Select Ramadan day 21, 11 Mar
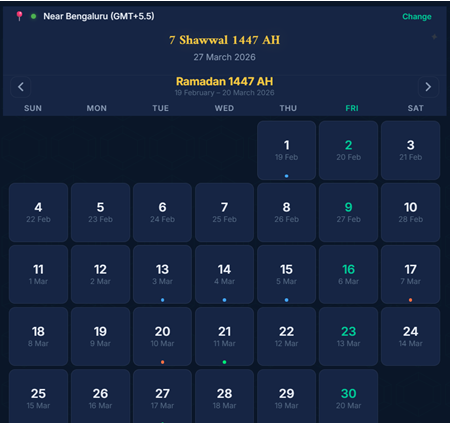450x423 pixels. [x=224, y=336]
